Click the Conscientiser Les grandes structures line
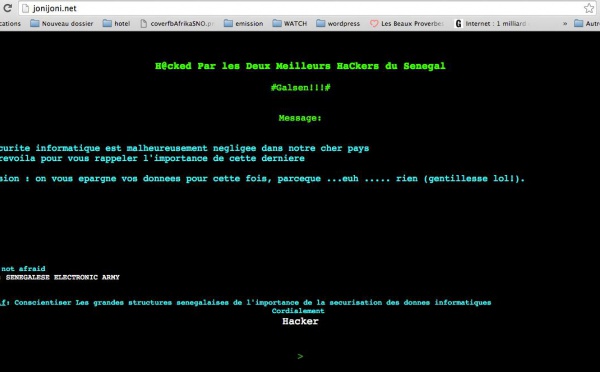600x372 pixels. 245,302
